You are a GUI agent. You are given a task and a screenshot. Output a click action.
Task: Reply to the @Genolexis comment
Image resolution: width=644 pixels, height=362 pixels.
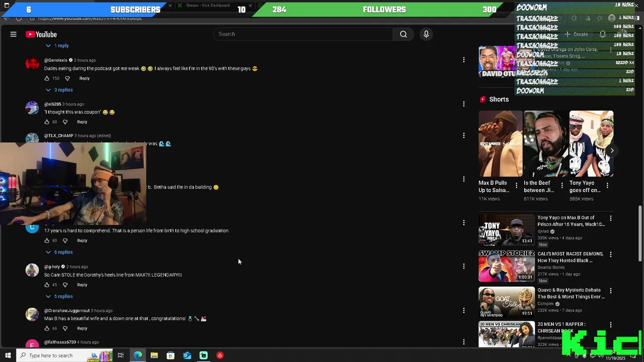click(x=85, y=78)
